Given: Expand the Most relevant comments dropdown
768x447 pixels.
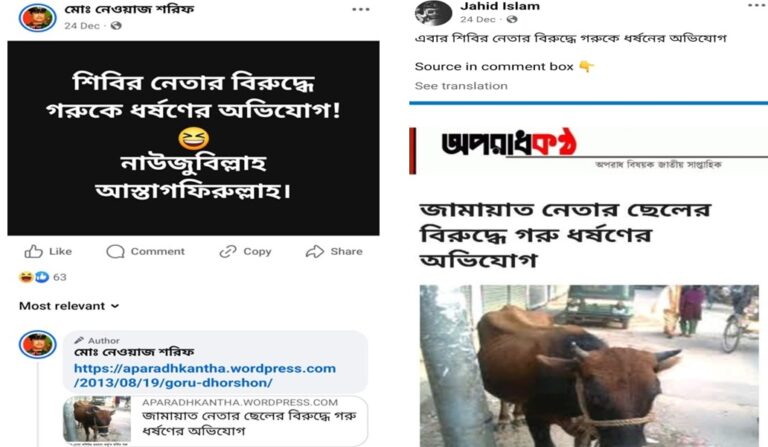Looking at the screenshot, I should click(69, 306).
